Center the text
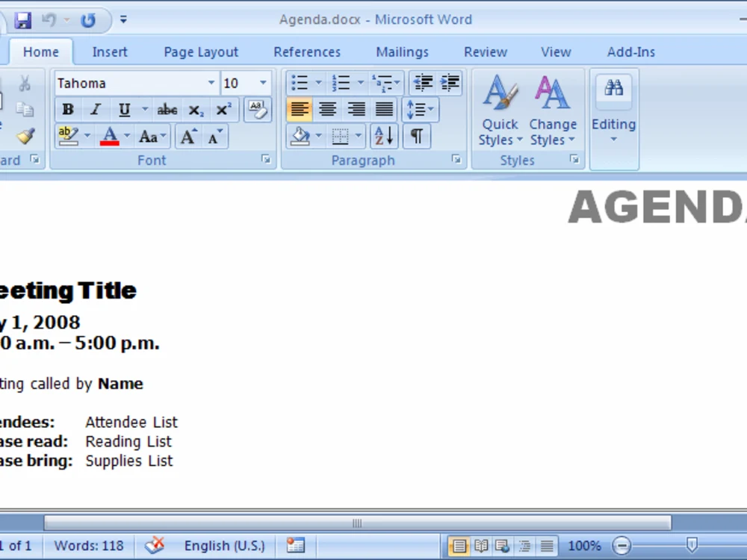747x560 pixels. (327, 110)
